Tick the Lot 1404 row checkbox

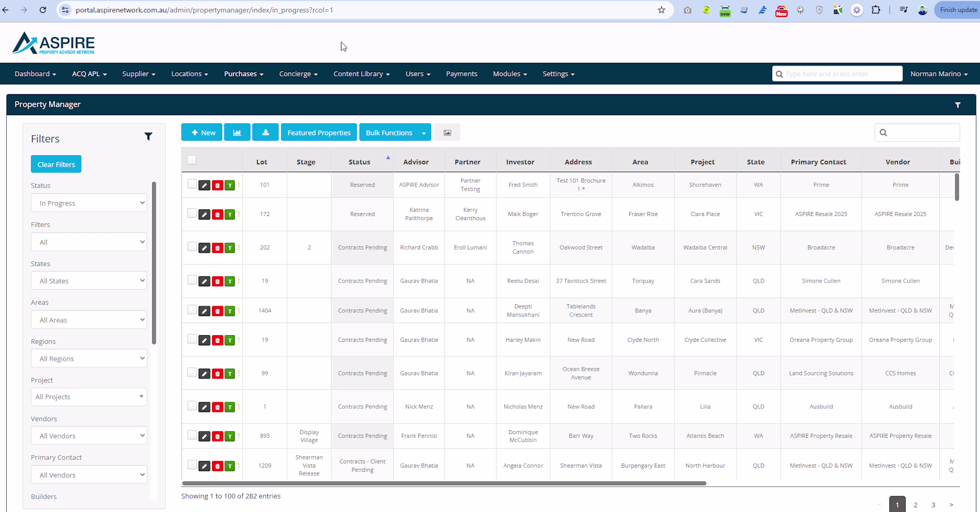192,310
